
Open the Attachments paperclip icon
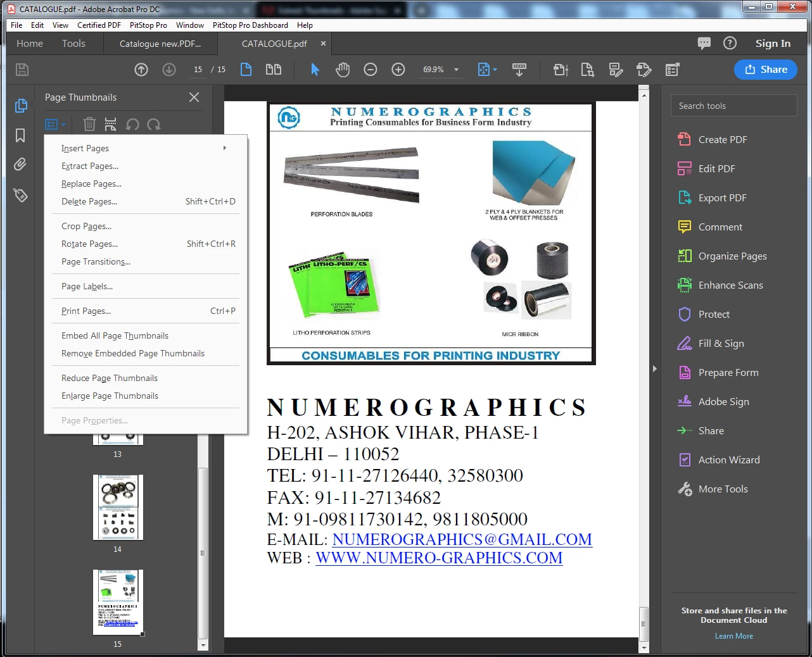tap(20, 165)
